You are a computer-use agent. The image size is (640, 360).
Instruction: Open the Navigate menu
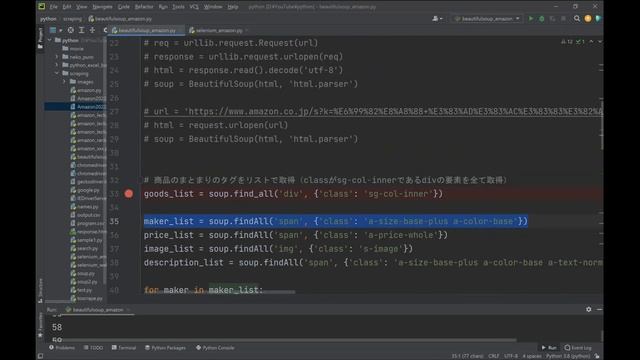click(102, 7)
